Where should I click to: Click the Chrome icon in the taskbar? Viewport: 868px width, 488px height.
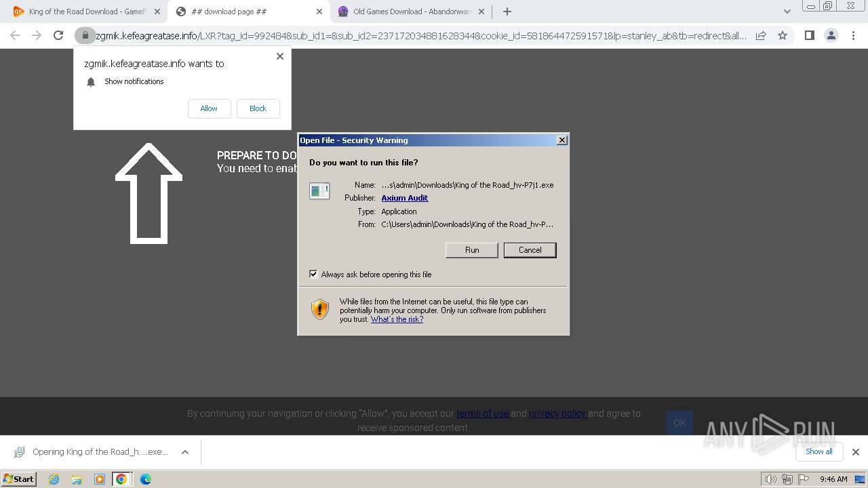coord(121,479)
